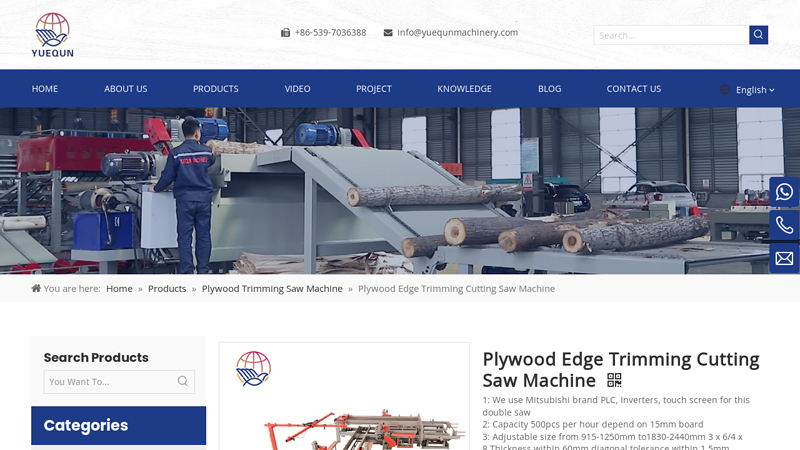Open the KNOWLEDGE menu item
Image resolution: width=800 pixels, height=450 pixels.
click(464, 89)
